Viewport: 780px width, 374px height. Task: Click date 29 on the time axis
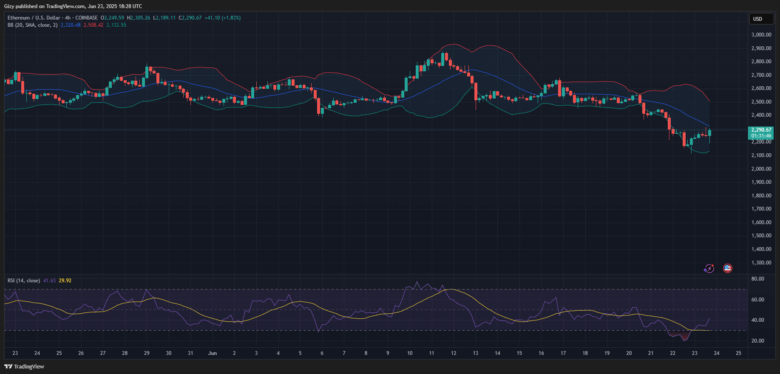(x=146, y=353)
